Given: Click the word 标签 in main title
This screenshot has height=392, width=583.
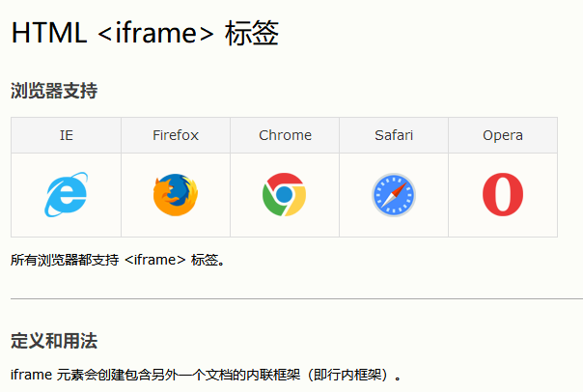Looking at the screenshot, I should [252, 33].
